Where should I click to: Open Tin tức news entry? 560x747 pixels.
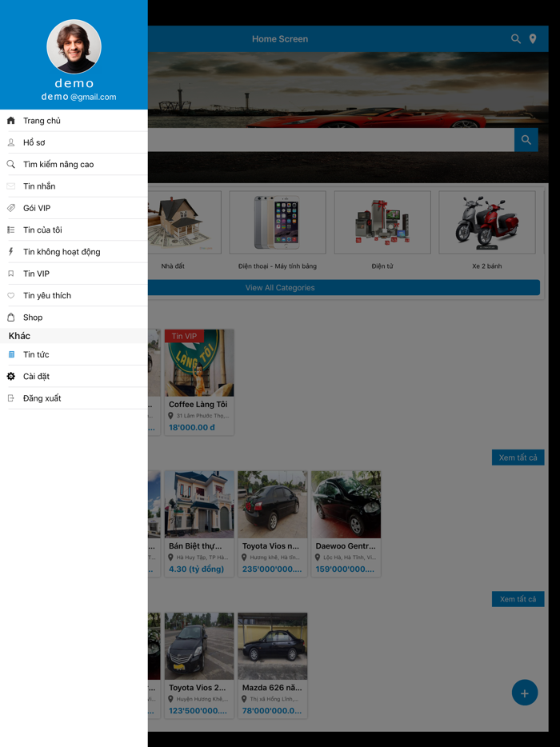74,354
